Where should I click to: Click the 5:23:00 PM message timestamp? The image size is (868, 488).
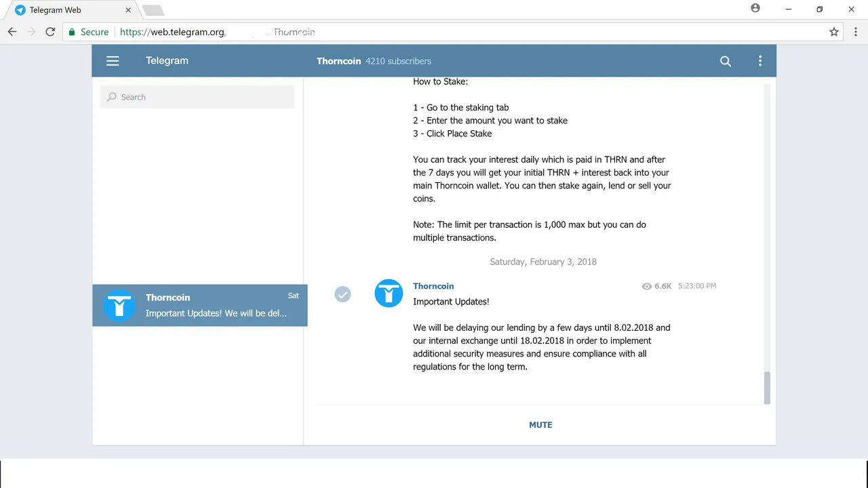[697, 286]
